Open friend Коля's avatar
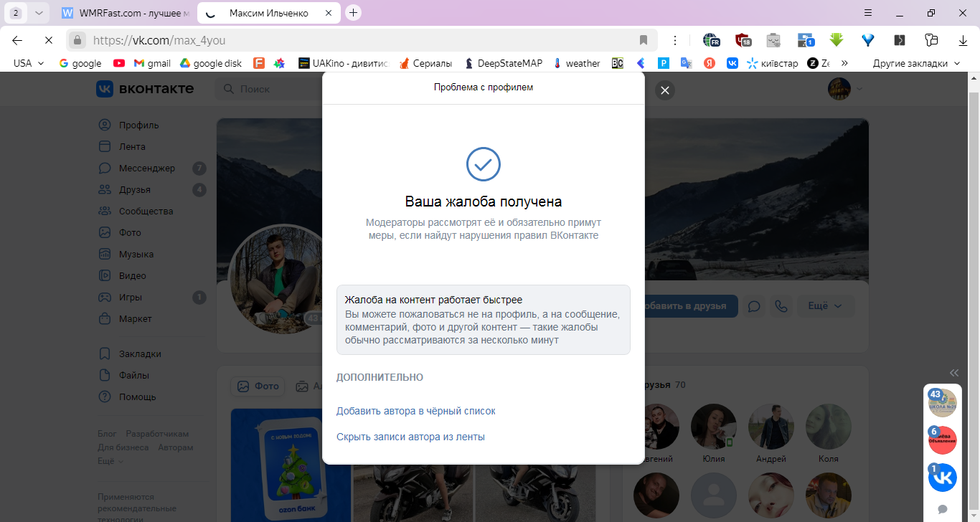980x522 pixels. (829, 427)
